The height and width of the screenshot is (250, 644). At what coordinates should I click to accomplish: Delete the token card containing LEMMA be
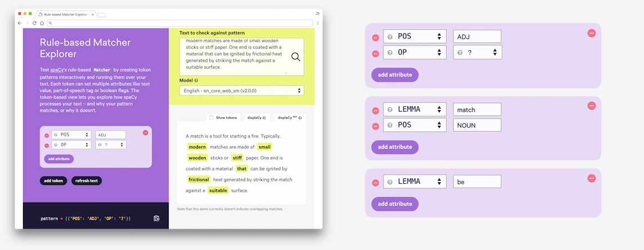(591, 178)
